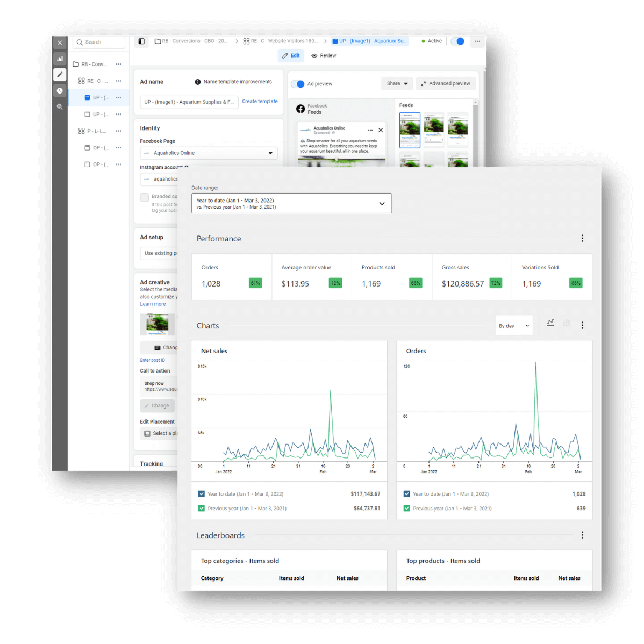Image resolution: width=644 pixels, height=644 pixels.
Task: Expand the By day interval dropdown
Action: (x=514, y=326)
